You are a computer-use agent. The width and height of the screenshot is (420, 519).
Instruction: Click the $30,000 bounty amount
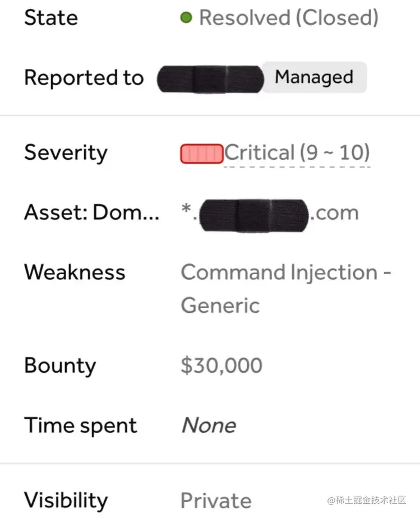pyautogui.click(x=221, y=365)
